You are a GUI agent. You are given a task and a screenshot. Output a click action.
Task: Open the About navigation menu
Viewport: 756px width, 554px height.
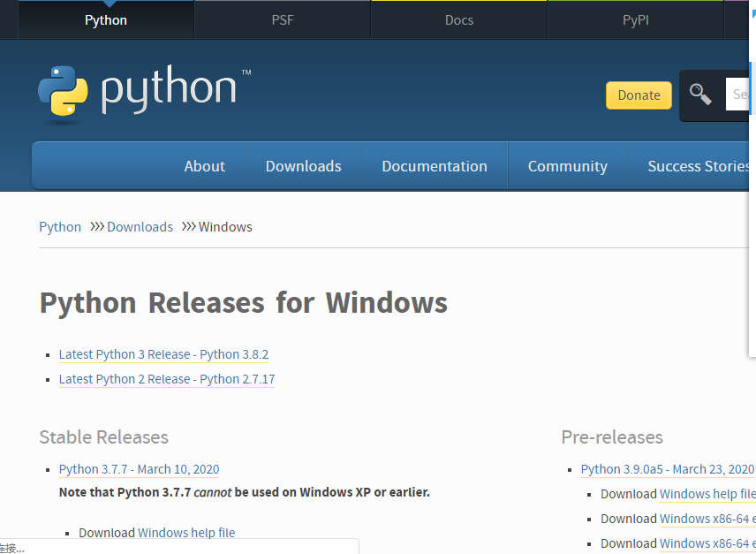coord(204,166)
